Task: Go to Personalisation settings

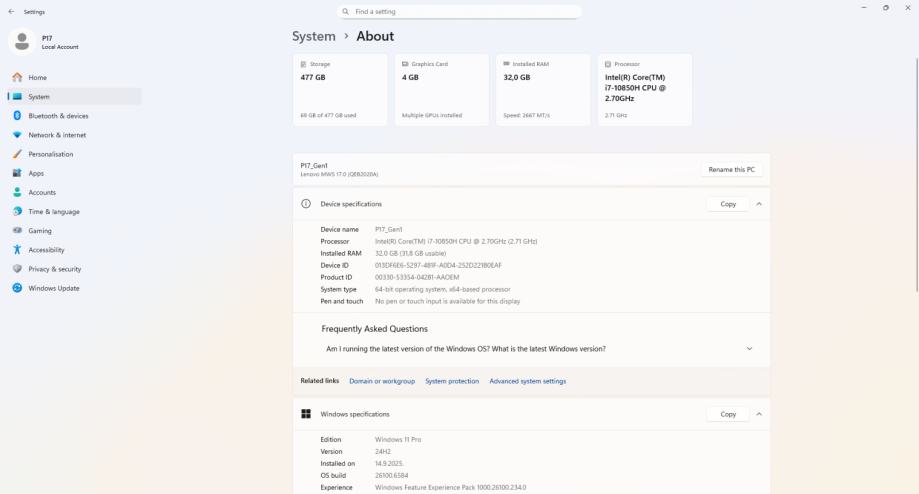Action: (50, 154)
